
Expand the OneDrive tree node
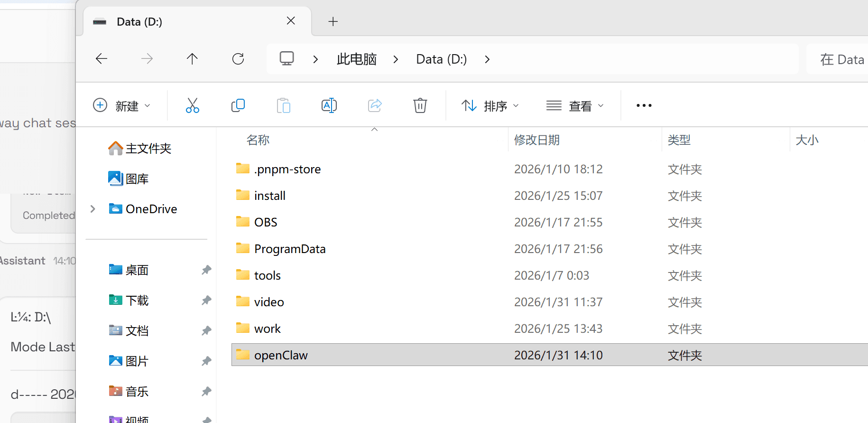tap(93, 209)
